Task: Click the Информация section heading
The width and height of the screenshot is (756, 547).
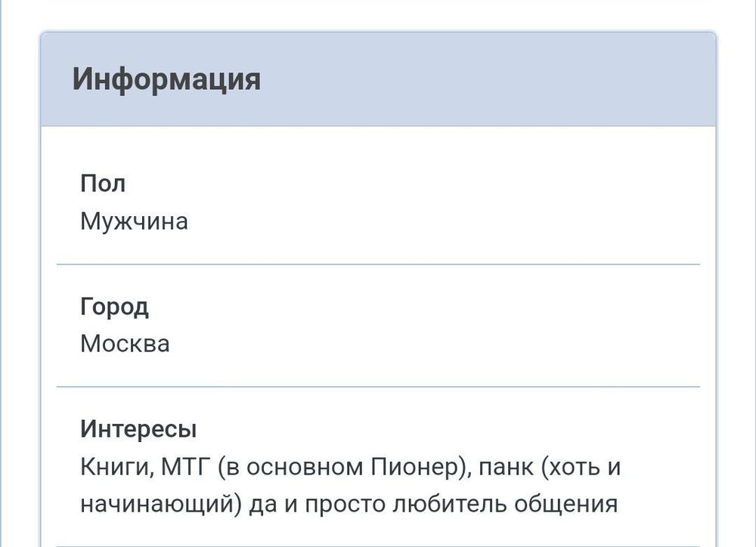Action: [166, 79]
